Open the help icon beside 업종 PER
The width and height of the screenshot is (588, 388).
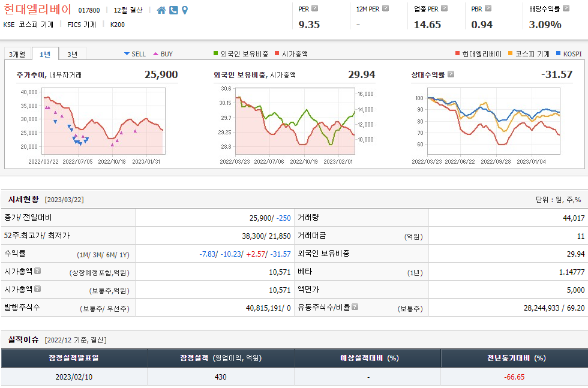(x=444, y=8)
